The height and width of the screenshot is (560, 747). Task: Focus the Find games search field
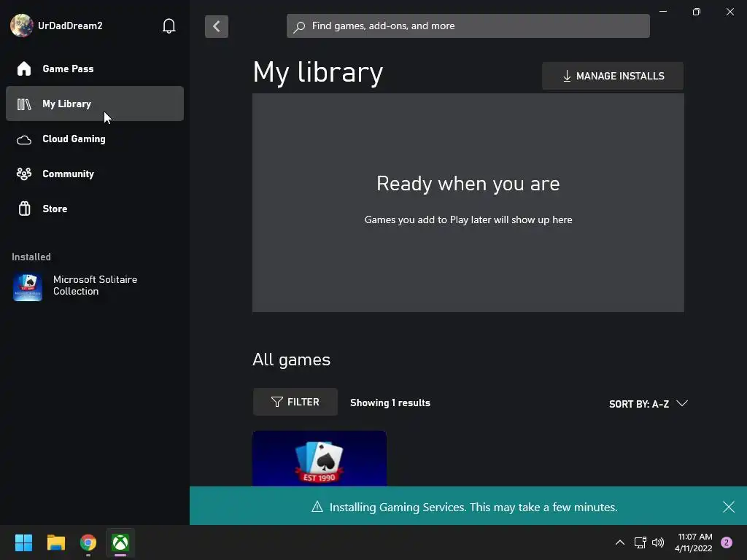tap(468, 26)
